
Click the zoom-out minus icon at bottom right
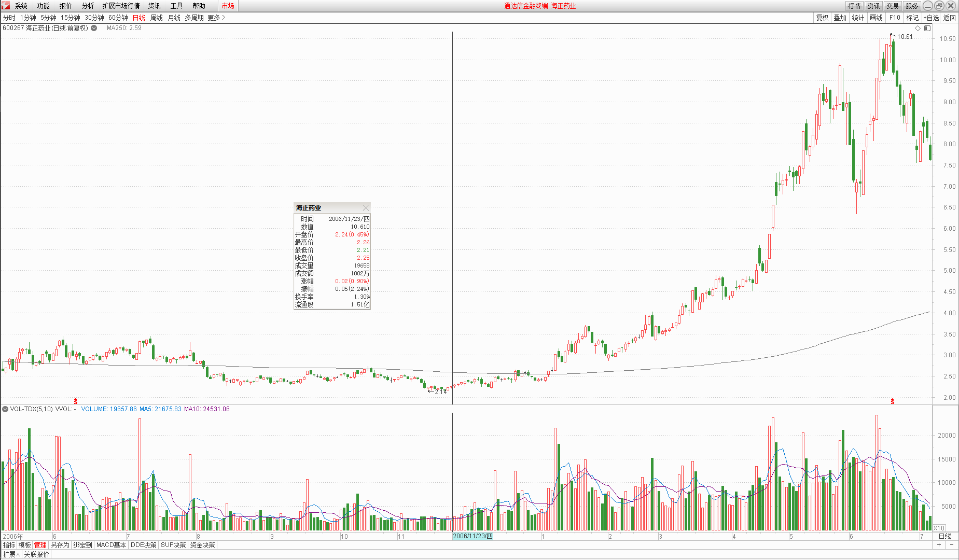[952, 545]
